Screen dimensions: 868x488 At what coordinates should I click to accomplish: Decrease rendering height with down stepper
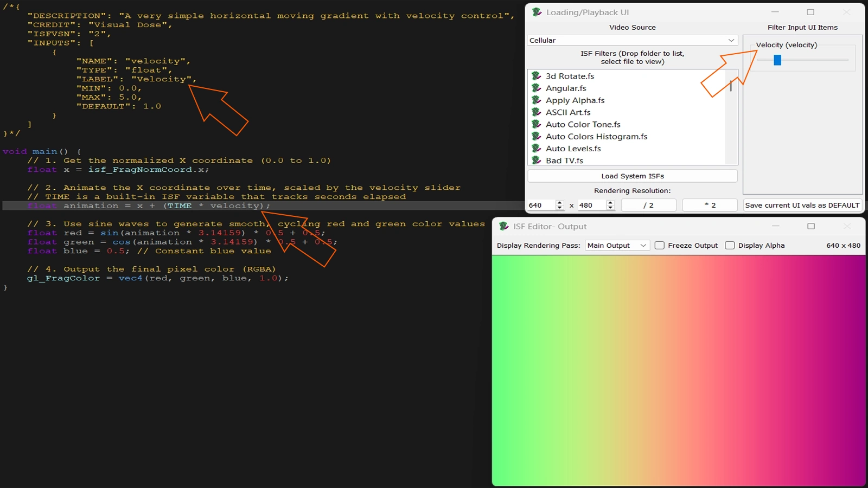coord(610,208)
